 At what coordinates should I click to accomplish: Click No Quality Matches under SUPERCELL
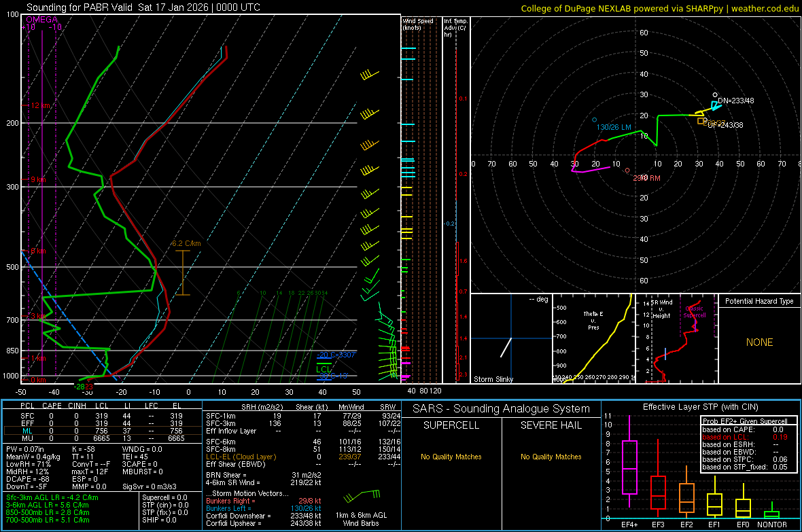tap(451, 457)
